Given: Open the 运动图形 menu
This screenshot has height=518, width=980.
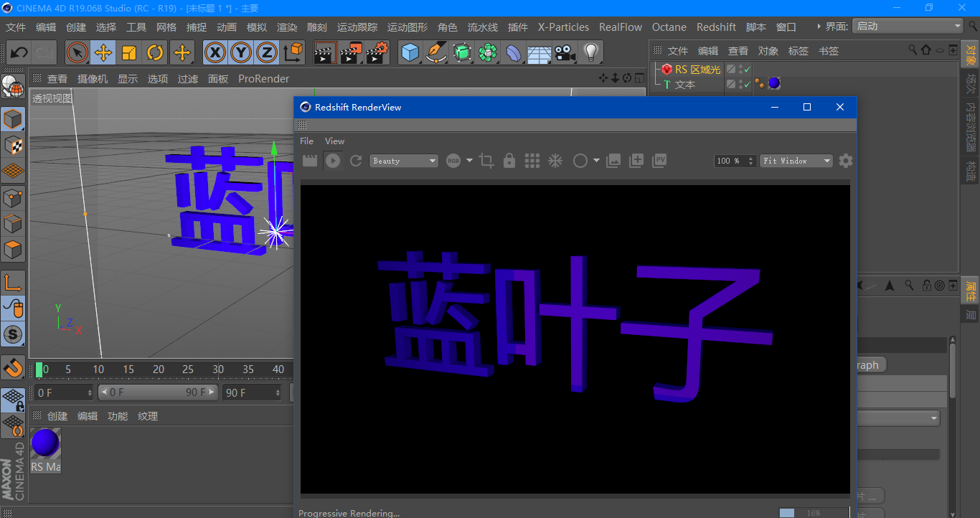Looking at the screenshot, I should [x=407, y=27].
